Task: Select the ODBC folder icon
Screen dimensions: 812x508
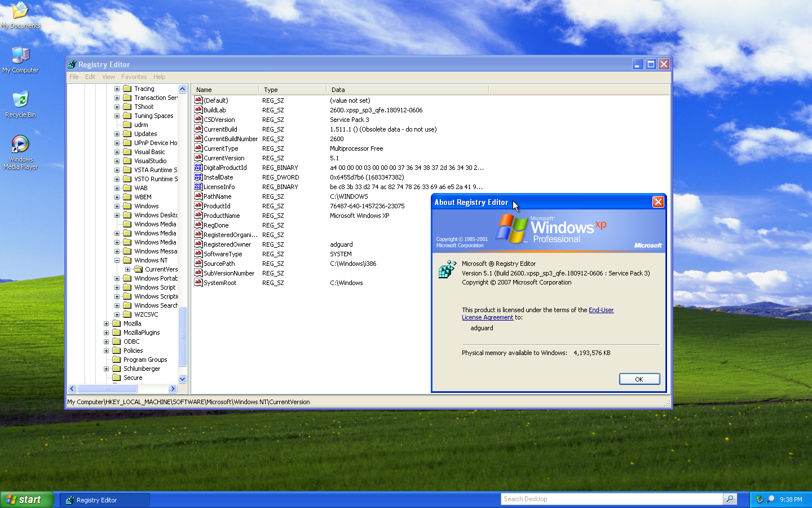Action: pyautogui.click(x=117, y=341)
